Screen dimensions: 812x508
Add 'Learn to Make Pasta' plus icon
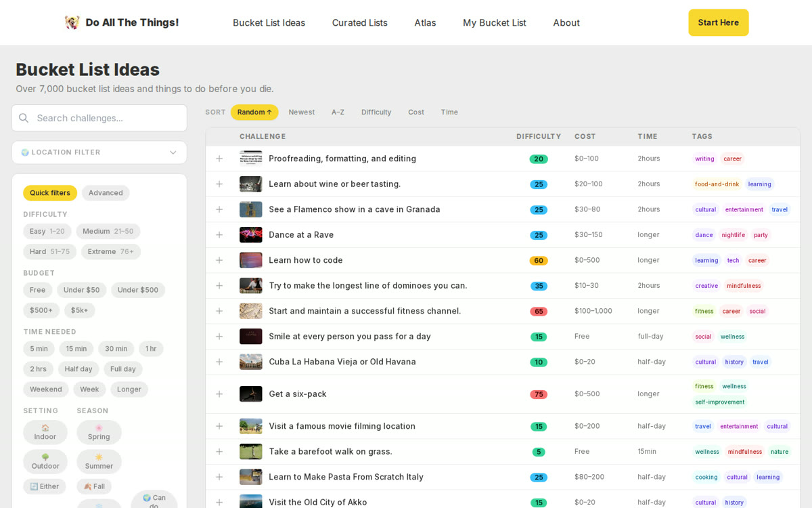tap(219, 477)
